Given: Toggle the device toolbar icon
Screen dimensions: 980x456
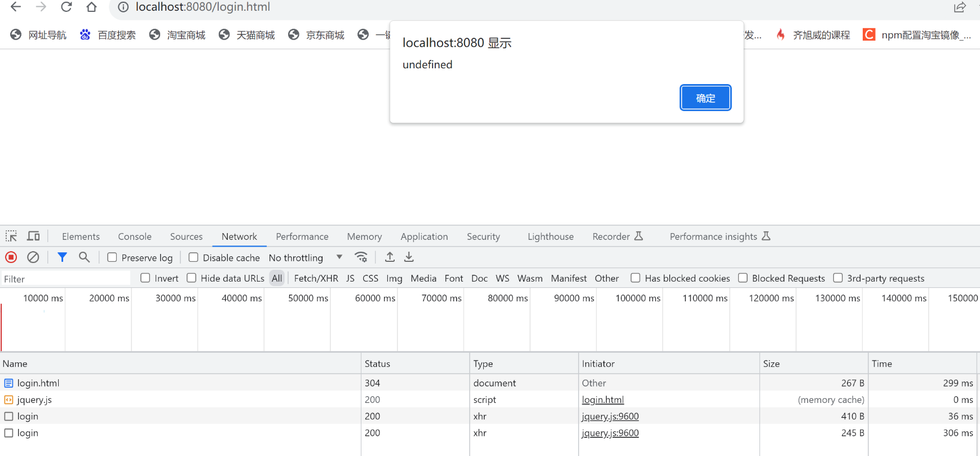Looking at the screenshot, I should pyautogui.click(x=34, y=236).
